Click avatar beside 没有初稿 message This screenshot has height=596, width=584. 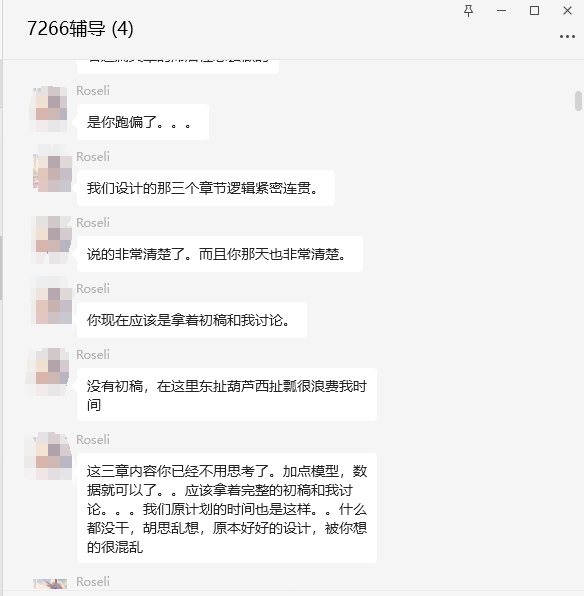pos(49,371)
